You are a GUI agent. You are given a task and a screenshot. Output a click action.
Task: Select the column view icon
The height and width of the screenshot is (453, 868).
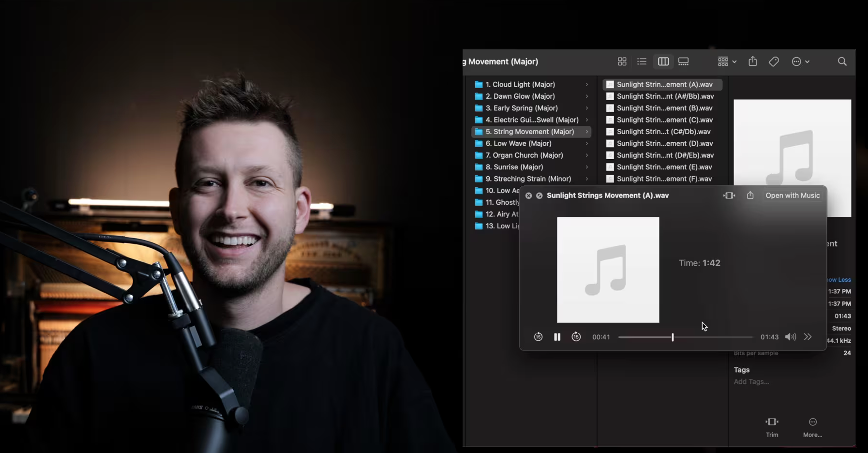(x=663, y=61)
